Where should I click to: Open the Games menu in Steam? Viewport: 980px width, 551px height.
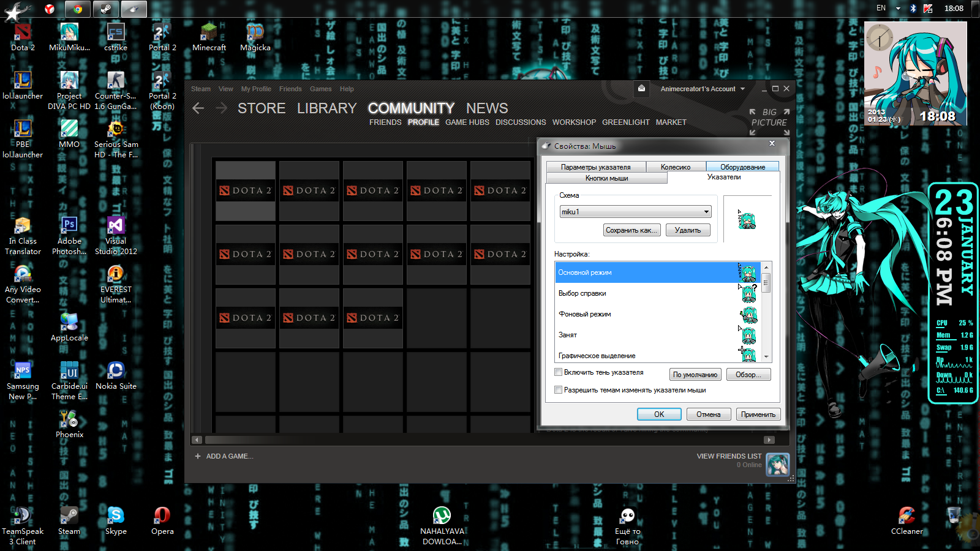[320, 89]
